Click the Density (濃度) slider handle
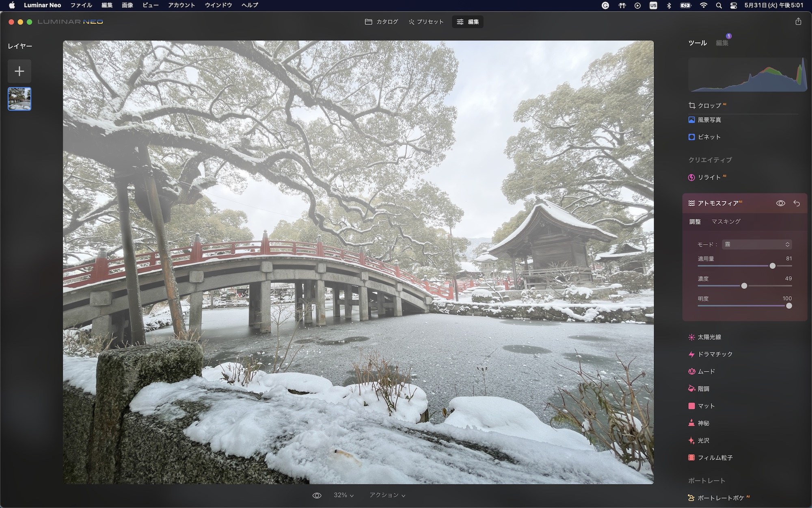The image size is (812, 508). pos(744,286)
